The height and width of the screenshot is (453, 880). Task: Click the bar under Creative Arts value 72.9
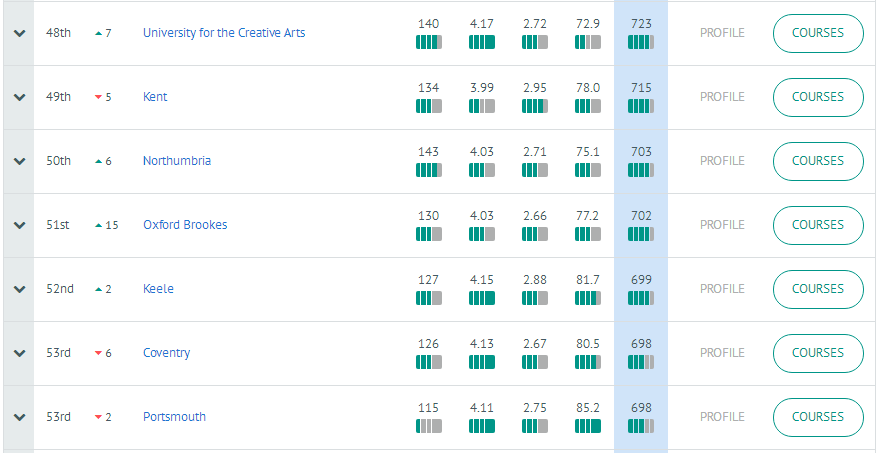(x=588, y=42)
